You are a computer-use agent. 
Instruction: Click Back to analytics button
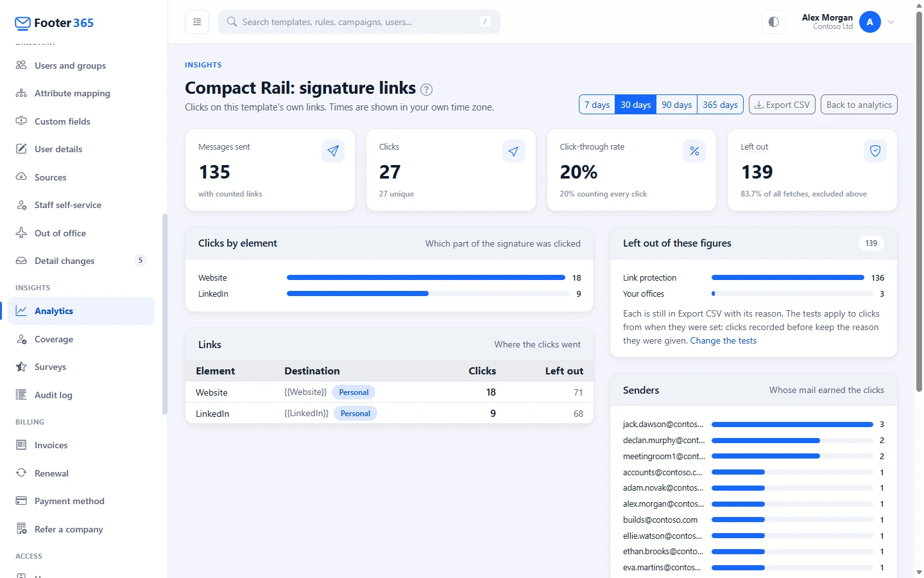pyautogui.click(x=859, y=105)
